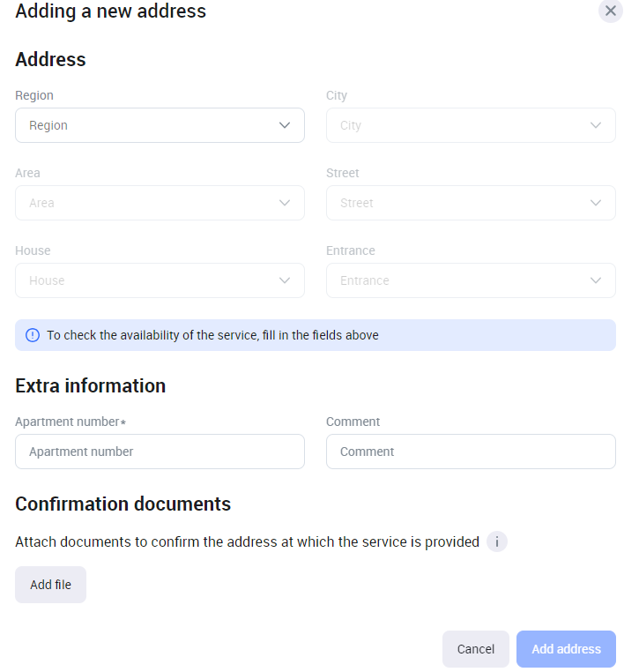Click into the Comment text field

(471, 452)
